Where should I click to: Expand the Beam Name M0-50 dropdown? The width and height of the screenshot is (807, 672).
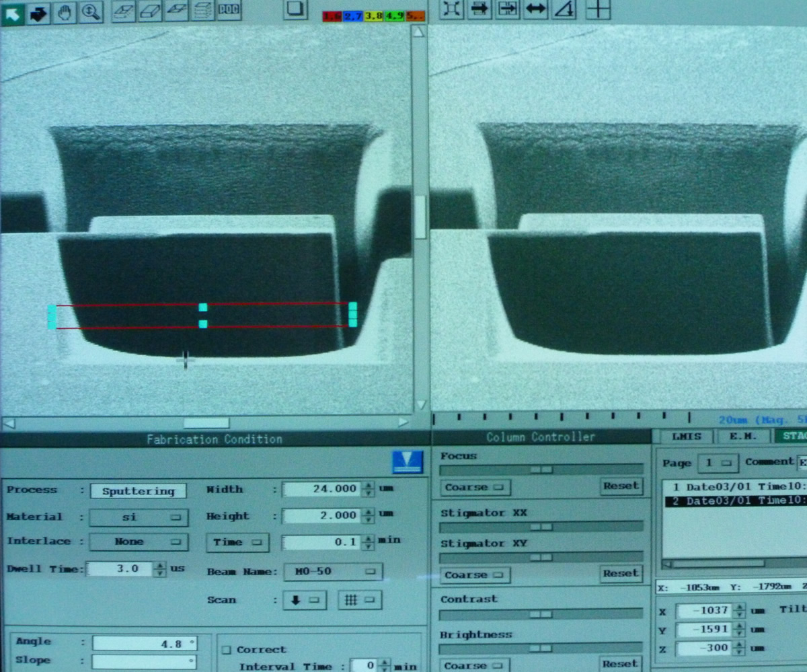[332, 572]
